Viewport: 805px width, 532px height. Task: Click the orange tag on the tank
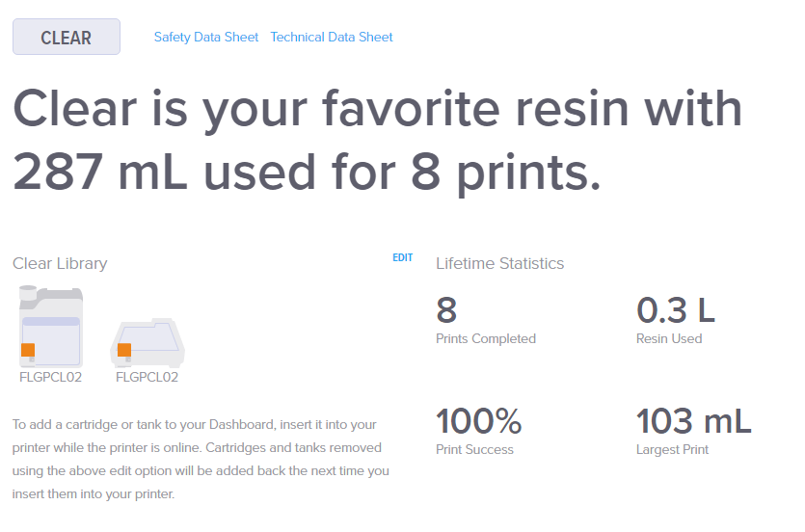124,349
